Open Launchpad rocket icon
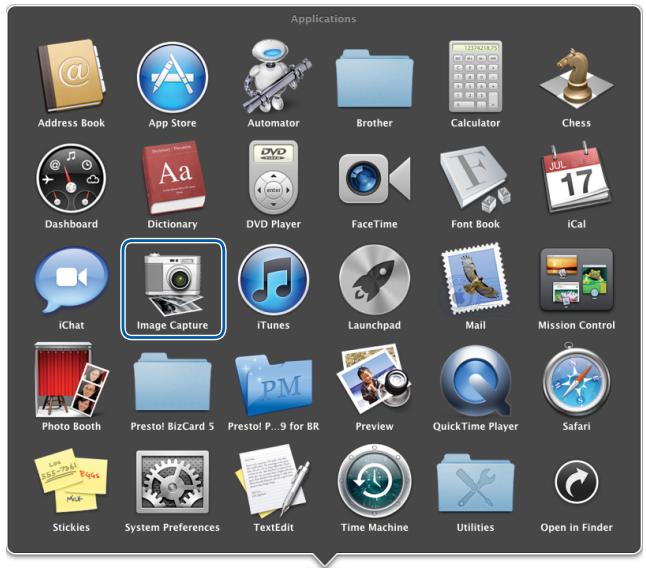The width and height of the screenshot is (646, 568). pos(374,280)
